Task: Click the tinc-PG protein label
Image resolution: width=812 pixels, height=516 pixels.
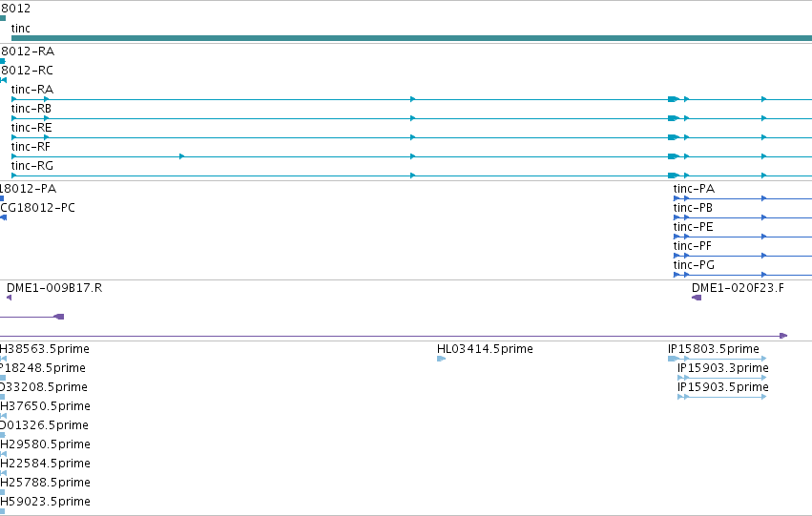Action: (x=694, y=265)
